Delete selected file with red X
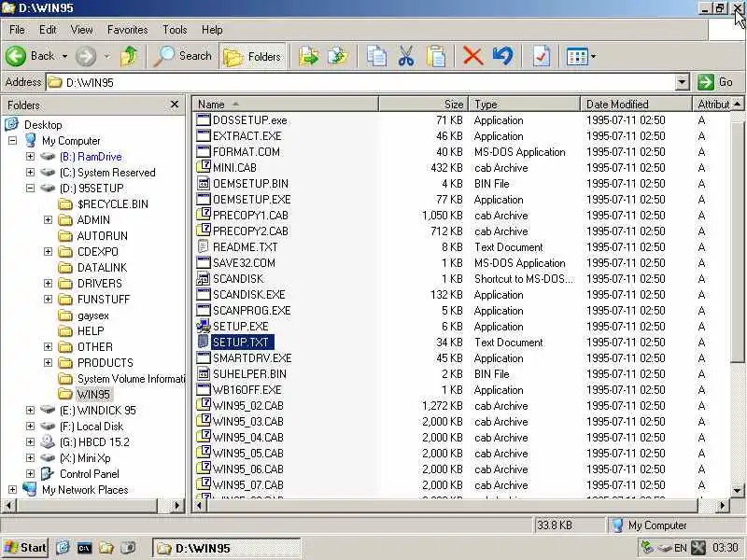 click(473, 57)
